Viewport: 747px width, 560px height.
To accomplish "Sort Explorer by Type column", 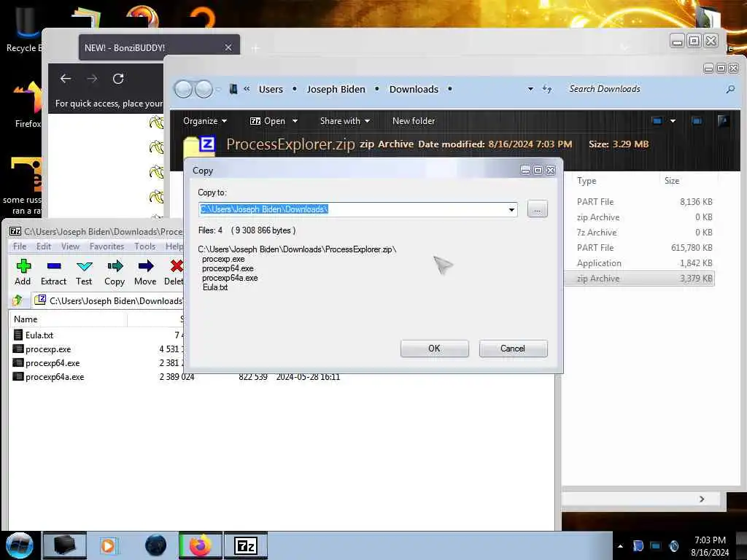I will (x=587, y=181).
